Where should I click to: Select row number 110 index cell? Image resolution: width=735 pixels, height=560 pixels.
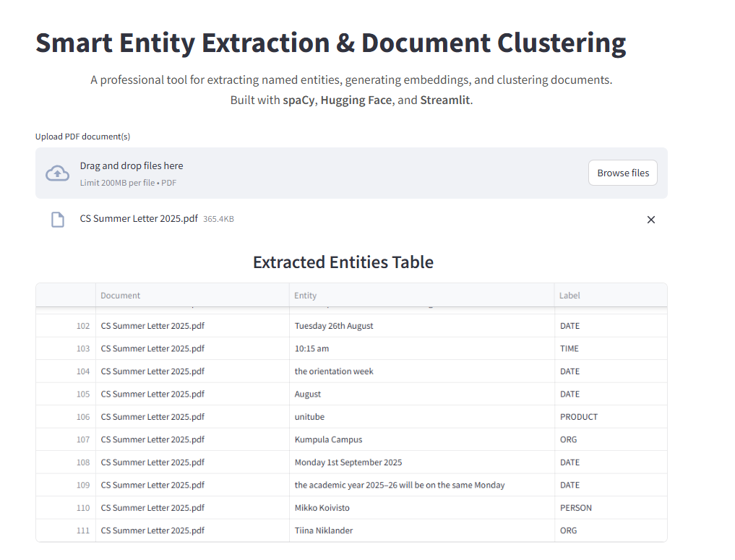(66, 507)
